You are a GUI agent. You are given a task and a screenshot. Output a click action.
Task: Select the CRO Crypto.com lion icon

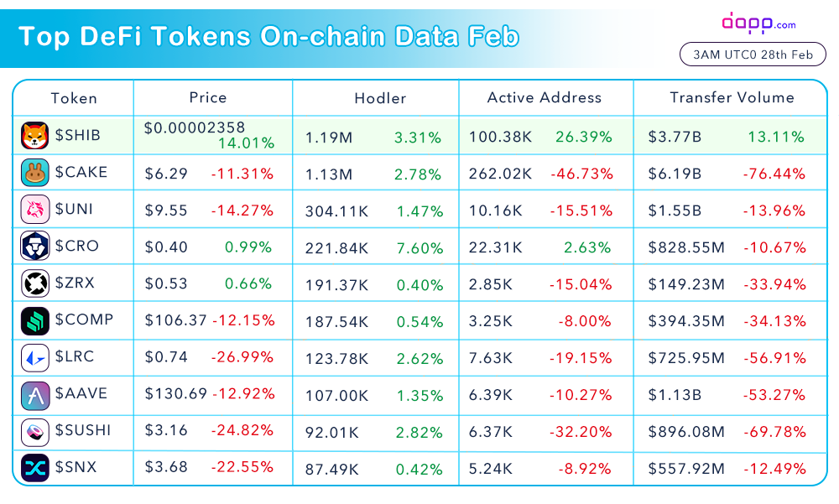coord(34,246)
